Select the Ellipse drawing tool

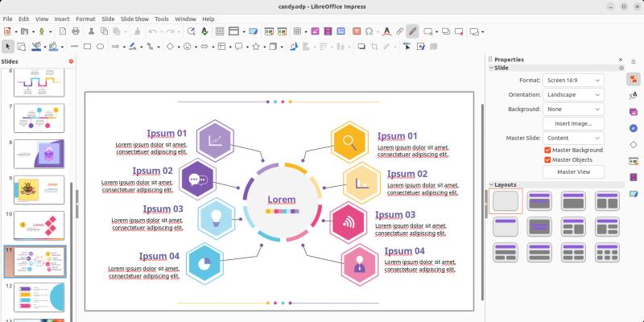pos(101,47)
